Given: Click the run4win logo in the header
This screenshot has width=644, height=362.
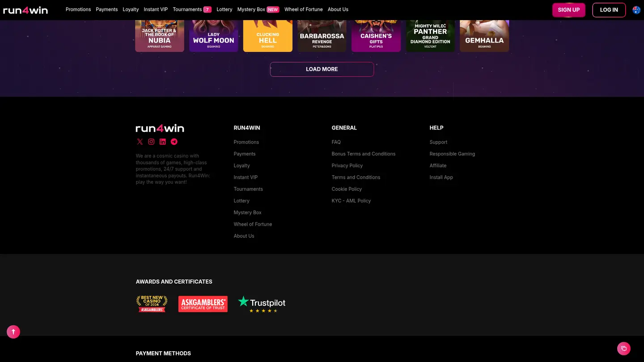Looking at the screenshot, I should pyautogui.click(x=25, y=10).
